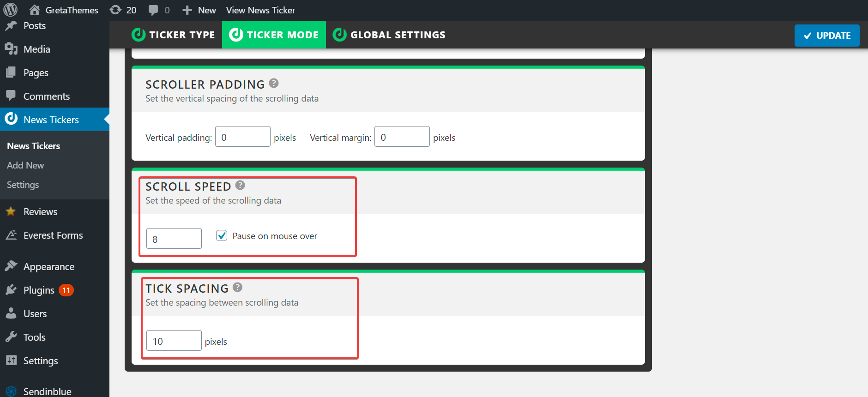This screenshot has height=397, width=868.
Task: Click the Settings sliders icon in sidebar
Action: 11,361
